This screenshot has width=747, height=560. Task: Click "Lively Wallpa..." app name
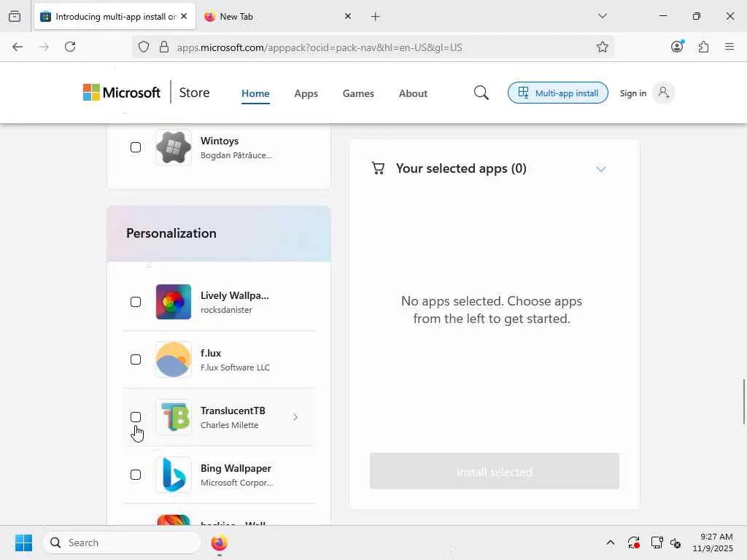(x=235, y=295)
